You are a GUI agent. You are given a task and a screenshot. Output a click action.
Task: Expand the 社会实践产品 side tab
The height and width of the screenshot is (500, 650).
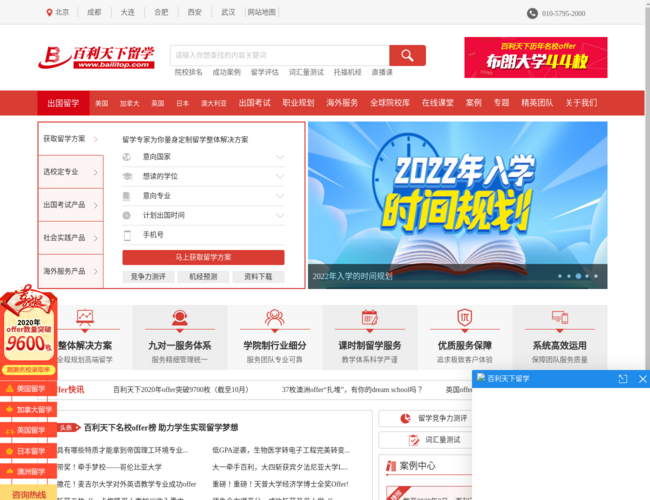[70, 238]
